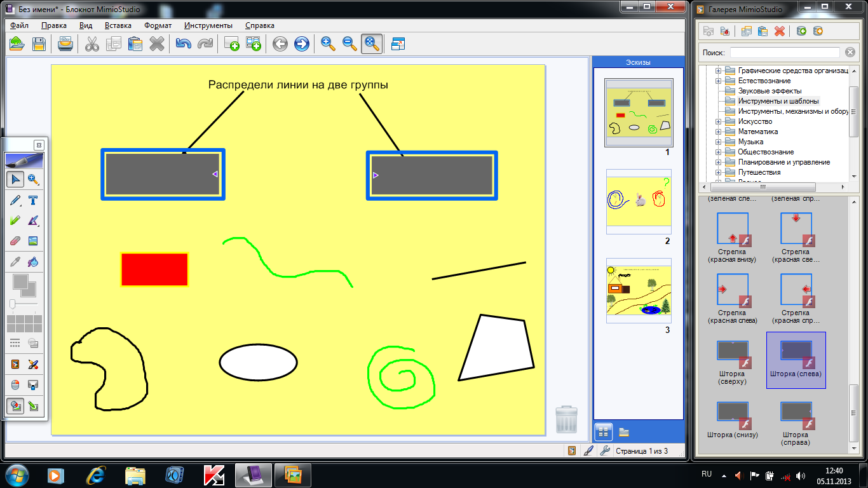Select the Pen tool
This screenshot has width=868, height=488.
pyautogui.click(x=15, y=201)
